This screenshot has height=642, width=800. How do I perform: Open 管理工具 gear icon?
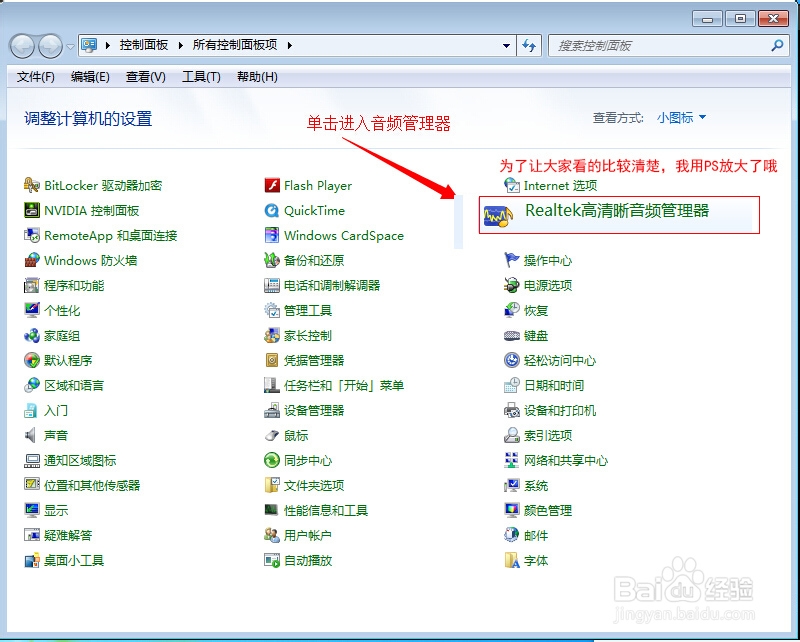(x=272, y=310)
